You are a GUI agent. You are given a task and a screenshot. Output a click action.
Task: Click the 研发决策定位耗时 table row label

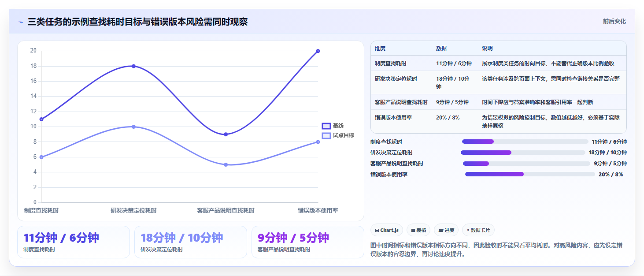396,79
